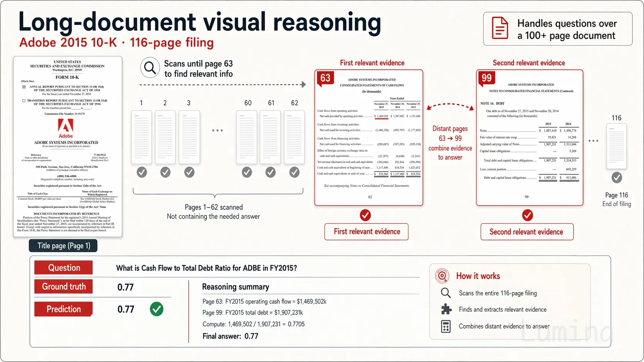Click the calculator icon beside 'Combines distant evidence'
This screenshot has height=362, width=644.
[446, 327]
